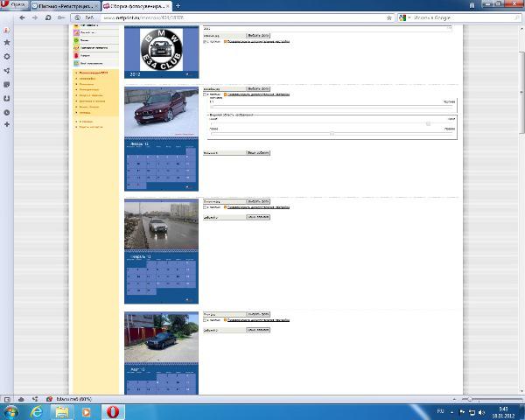Open Unite share panel in Opera sidebar
Screen dimensions: 525x420
pos(7,71)
